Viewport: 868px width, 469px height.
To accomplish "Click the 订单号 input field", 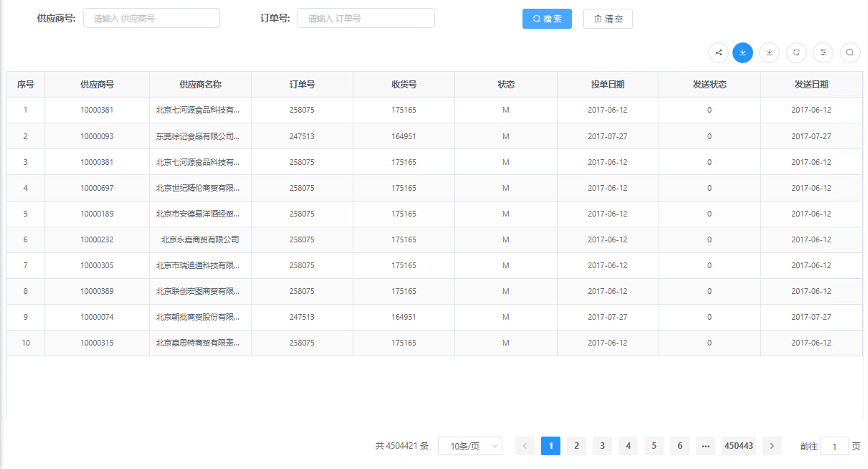I will (x=366, y=18).
